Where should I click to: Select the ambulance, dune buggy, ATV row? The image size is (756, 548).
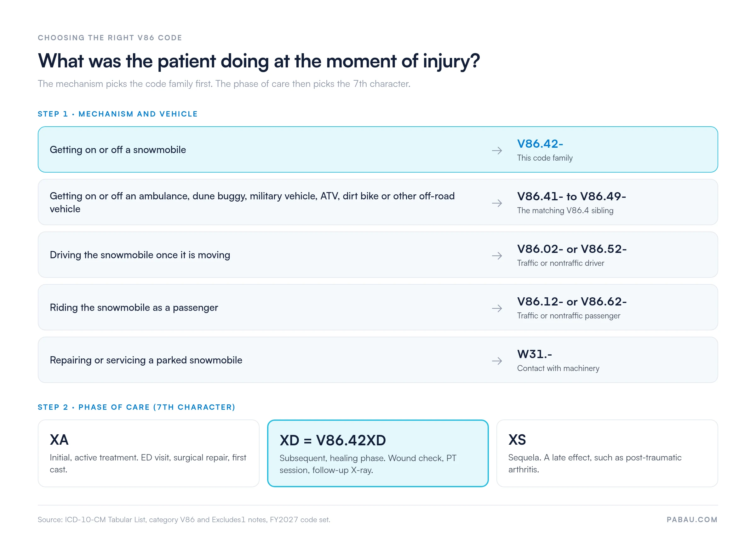tap(378, 202)
